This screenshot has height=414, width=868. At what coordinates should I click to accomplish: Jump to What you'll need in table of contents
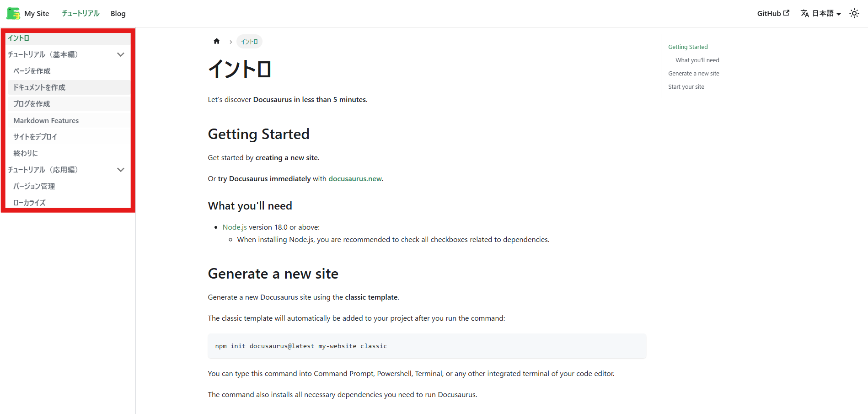coord(697,60)
